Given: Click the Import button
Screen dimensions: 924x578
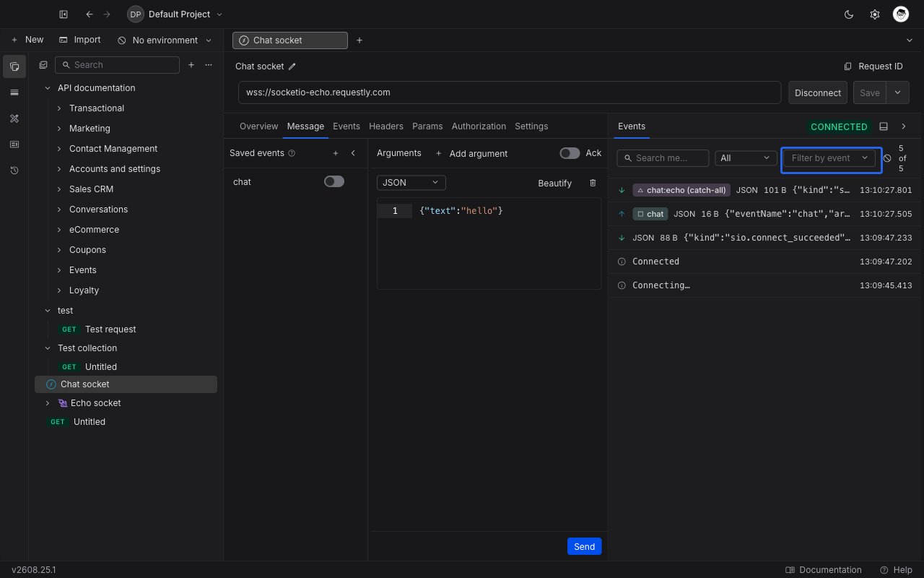Looking at the screenshot, I should pyautogui.click(x=79, y=40).
